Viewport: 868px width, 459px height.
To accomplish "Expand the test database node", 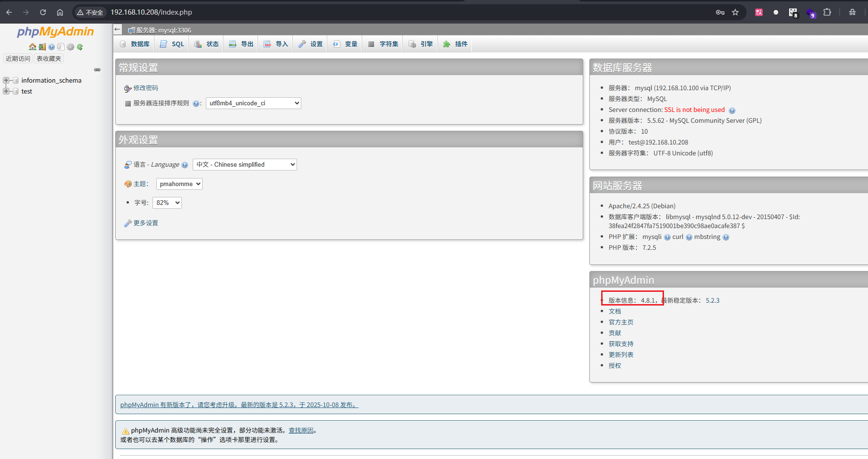I will click(x=6, y=91).
